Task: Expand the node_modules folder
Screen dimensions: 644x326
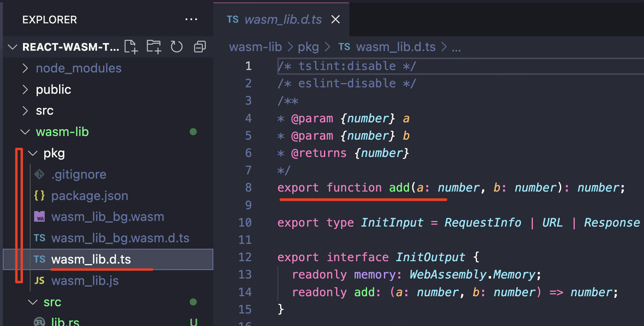Action: [78, 68]
